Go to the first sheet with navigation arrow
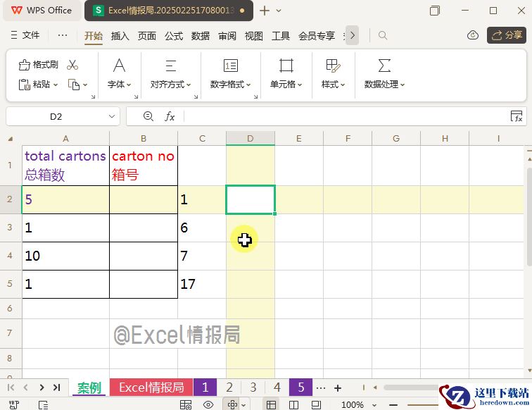This screenshot has width=532, height=410. [11, 387]
